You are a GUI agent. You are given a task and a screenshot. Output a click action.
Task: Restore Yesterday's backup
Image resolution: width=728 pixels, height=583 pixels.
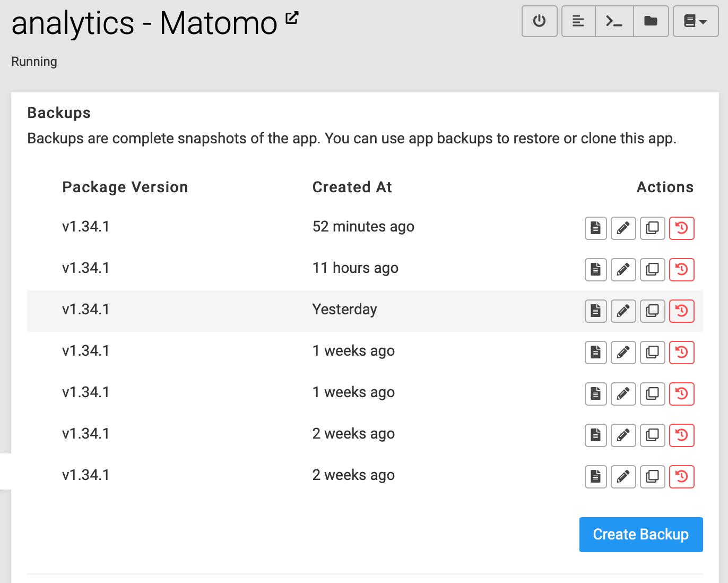pyautogui.click(x=682, y=311)
